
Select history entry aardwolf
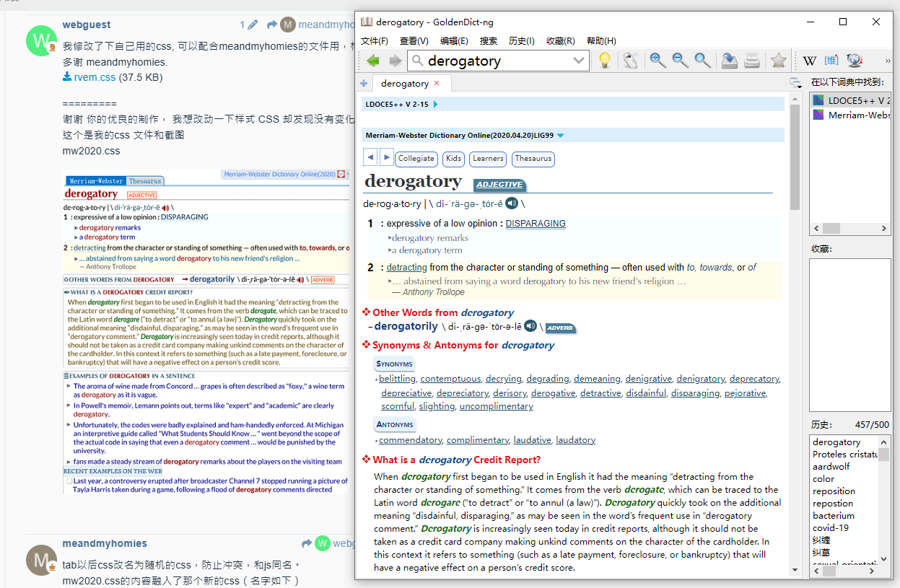tap(831, 467)
